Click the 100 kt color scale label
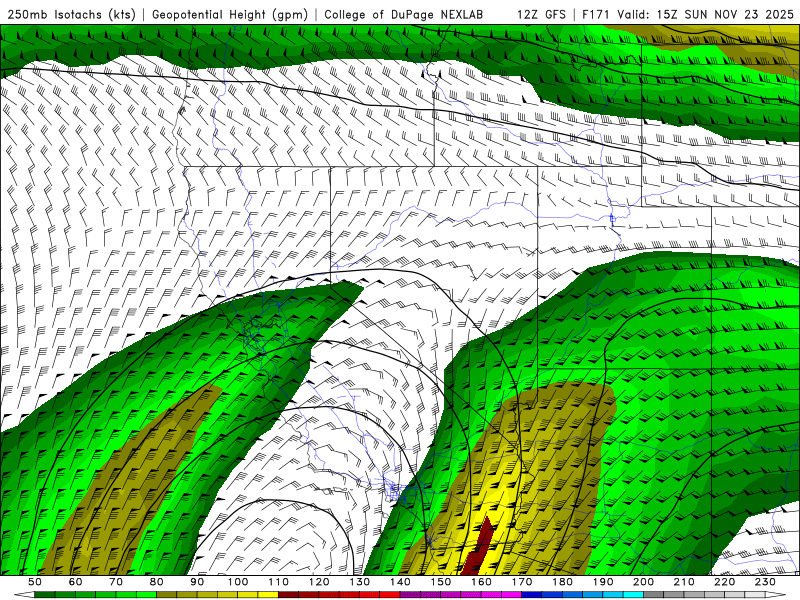Screen dimensions: 800x600 coord(238,582)
